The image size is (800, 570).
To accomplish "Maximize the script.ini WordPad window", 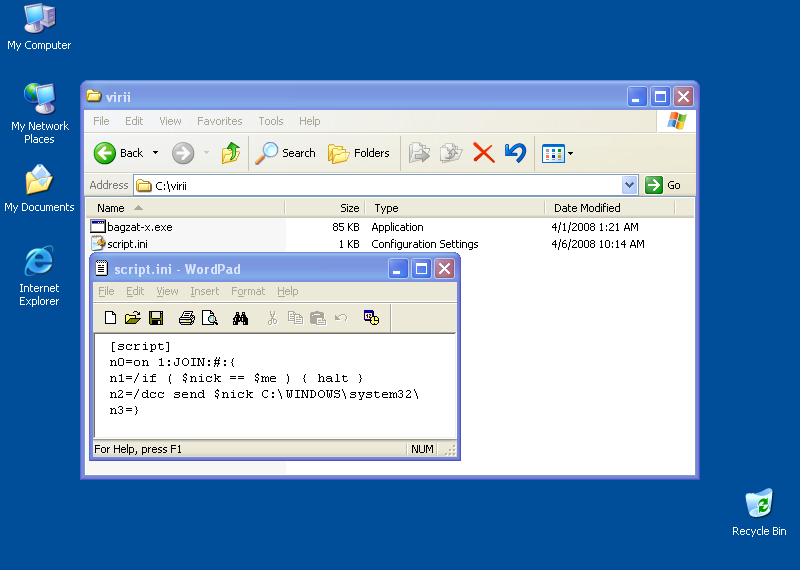I will [x=421, y=269].
